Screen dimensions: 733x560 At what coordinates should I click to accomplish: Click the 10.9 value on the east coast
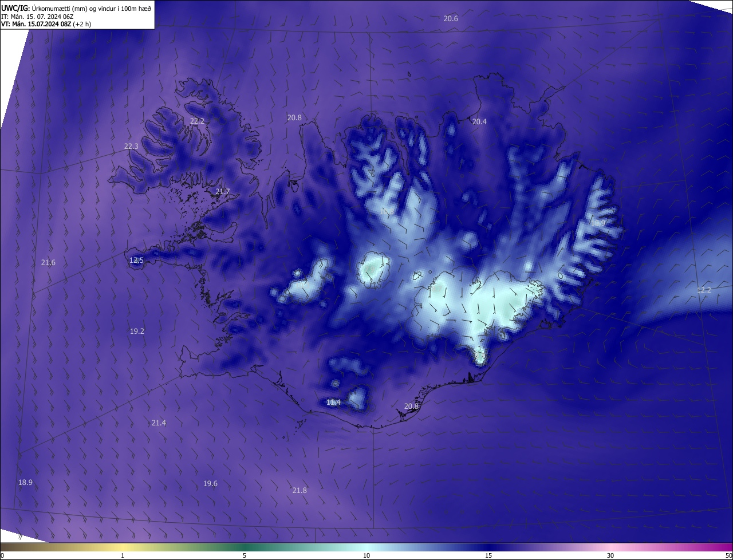tap(597, 223)
